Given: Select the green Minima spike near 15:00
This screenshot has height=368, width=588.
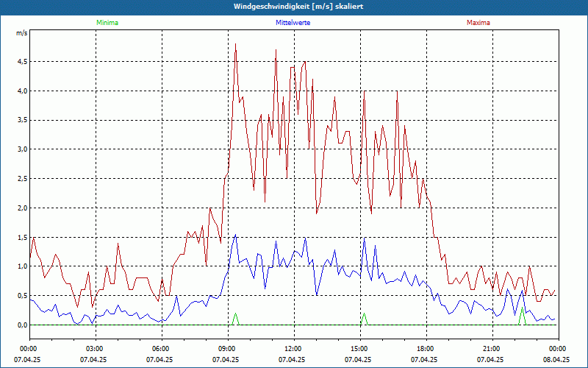Looking at the screenshot, I should (x=364, y=318).
